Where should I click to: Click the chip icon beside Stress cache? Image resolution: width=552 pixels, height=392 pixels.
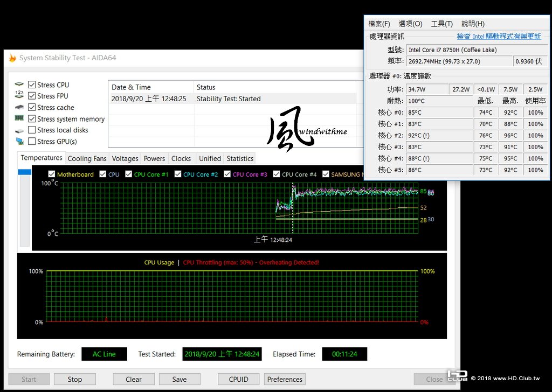point(19,107)
